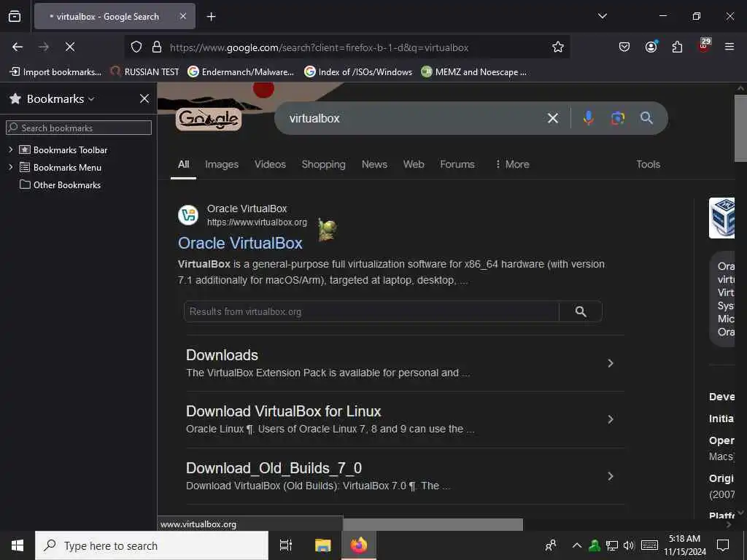Switch to Web results tab

coord(414,164)
